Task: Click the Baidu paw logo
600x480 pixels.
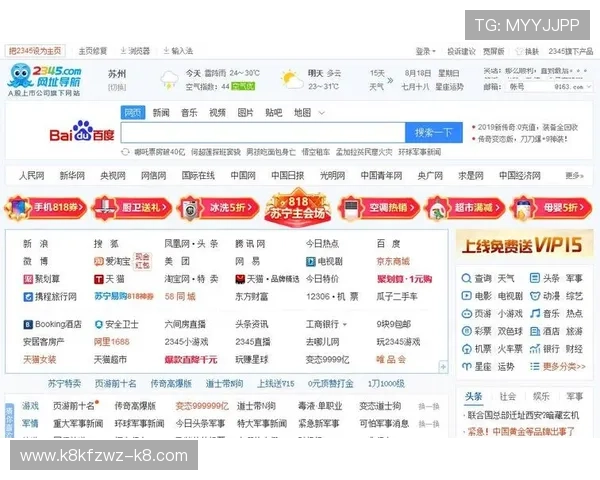Action: pos(82,131)
